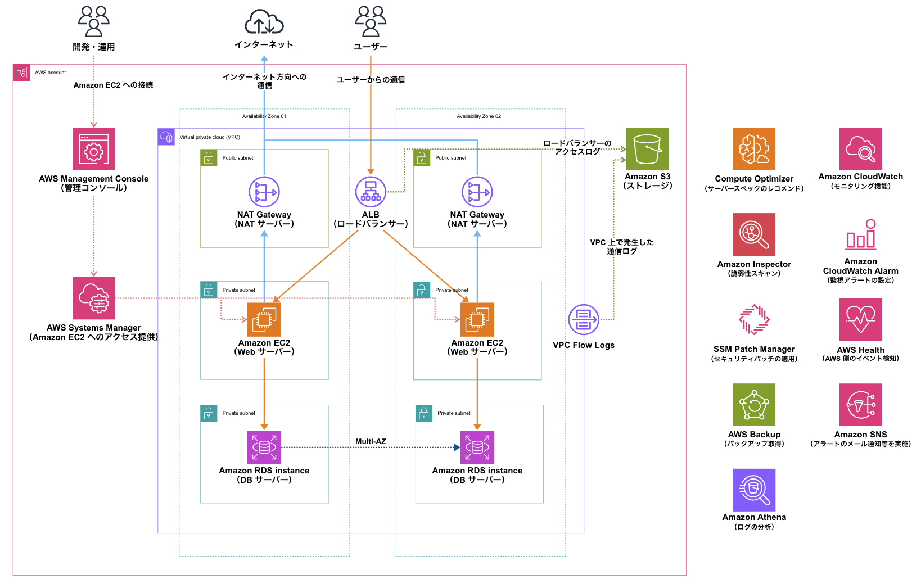This screenshot has width=921, height=588.
Task: Click the Multi-AZ connector label
Action: coord(371,441)
